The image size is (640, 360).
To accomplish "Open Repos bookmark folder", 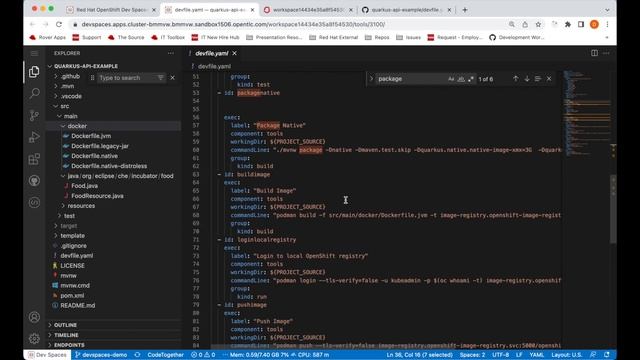I will [377, 37].
